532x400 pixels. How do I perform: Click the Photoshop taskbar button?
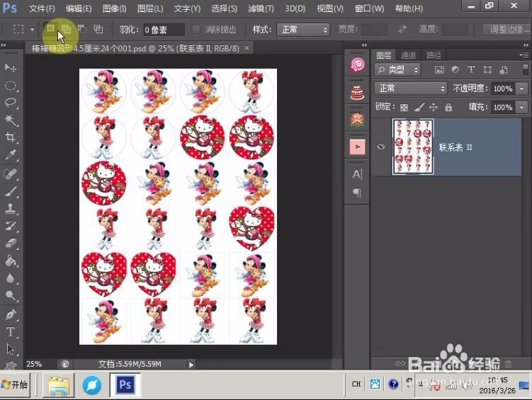[125, 384]
